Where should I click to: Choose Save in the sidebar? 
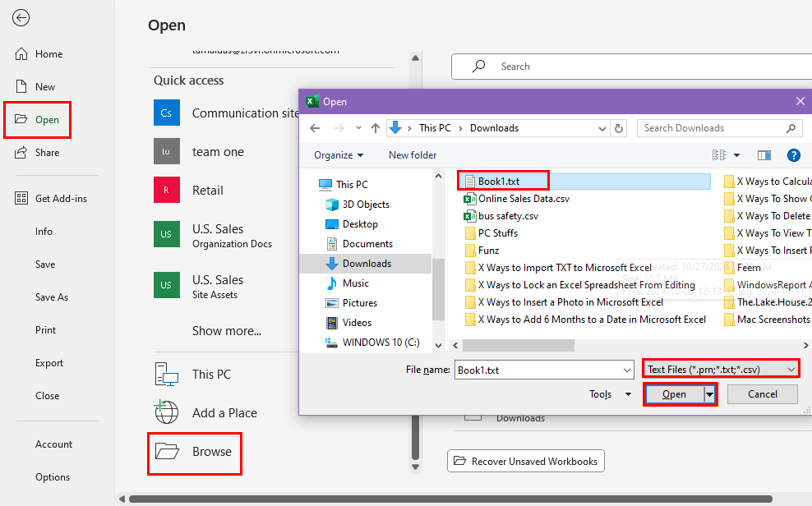45,264
